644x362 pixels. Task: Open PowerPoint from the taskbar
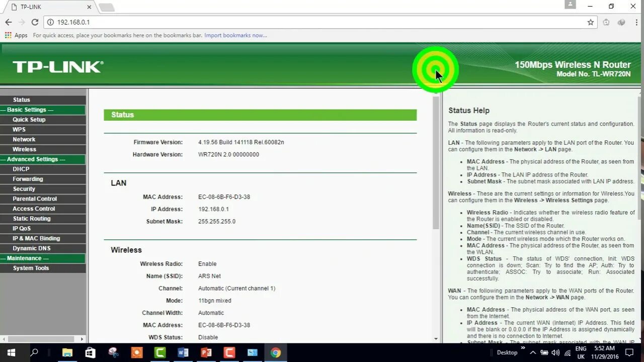click(x=206, y=352)
